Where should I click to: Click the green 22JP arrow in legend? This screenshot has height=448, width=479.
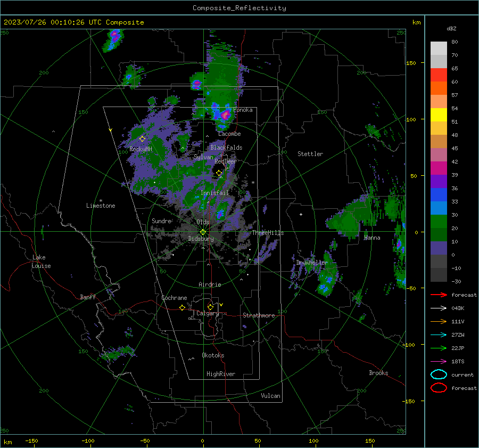click(x=439, y=348)
